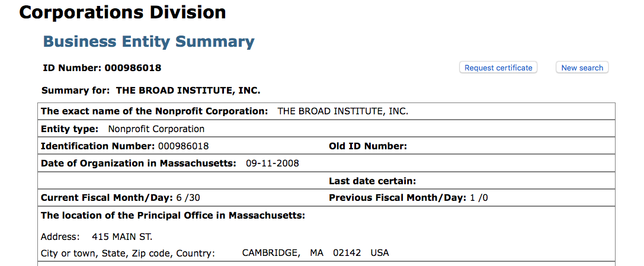Click the Current Fiscal Month/Day label
644x266 pixels.
pyautogui.click(x=107, y=198)
